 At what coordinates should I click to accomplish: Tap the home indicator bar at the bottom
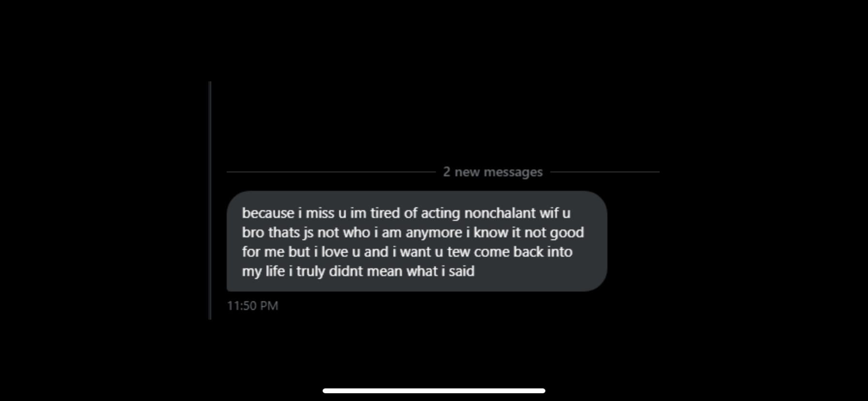(434, 391)
